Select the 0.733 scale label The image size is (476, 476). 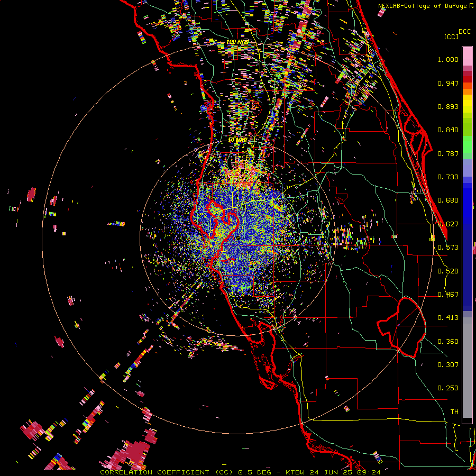tap(448, 177)
